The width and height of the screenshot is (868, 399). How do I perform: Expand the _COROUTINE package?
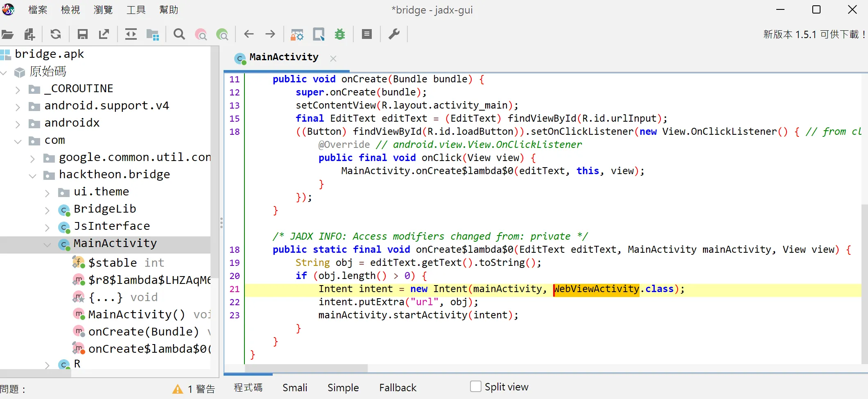coord(18,90)
